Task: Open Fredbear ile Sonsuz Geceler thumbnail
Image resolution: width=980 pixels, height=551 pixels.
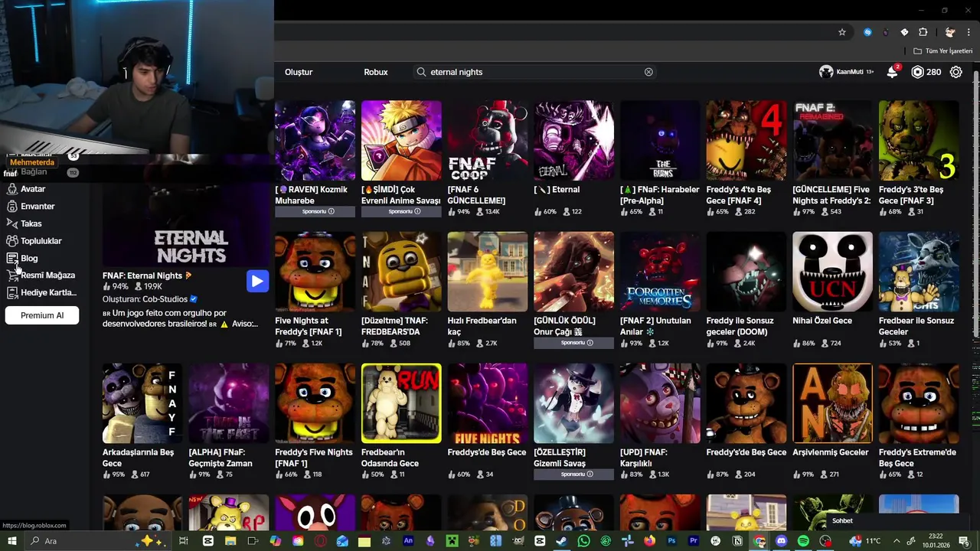Action: coord(919,272)
